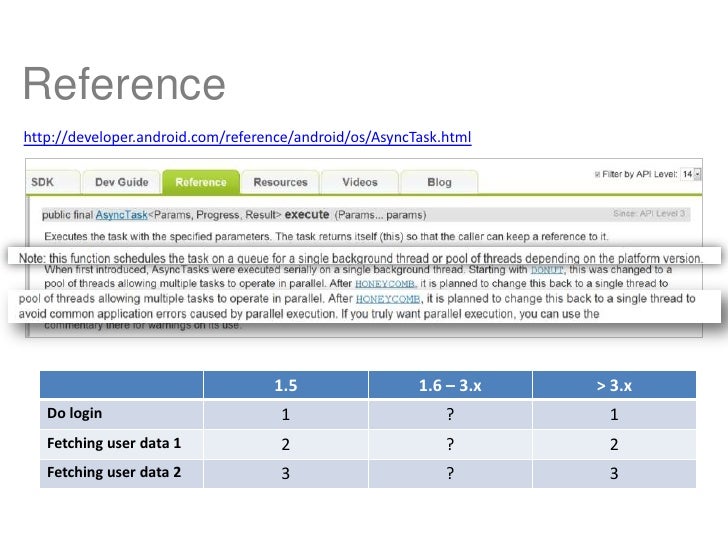This screenshot has height=546, width=728.
Task: Open the Dev Guide tab
Action: (x=122, y=182)
